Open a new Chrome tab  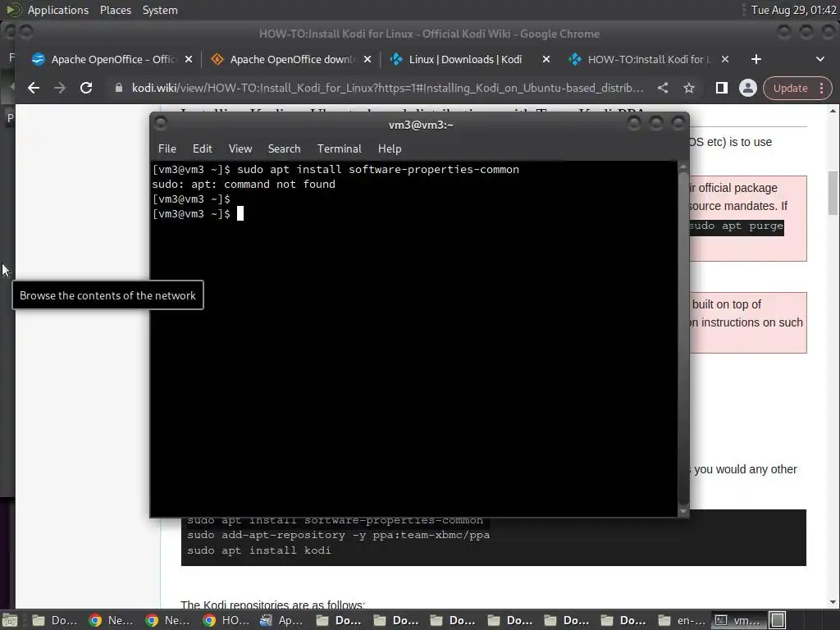pos(756,59)
